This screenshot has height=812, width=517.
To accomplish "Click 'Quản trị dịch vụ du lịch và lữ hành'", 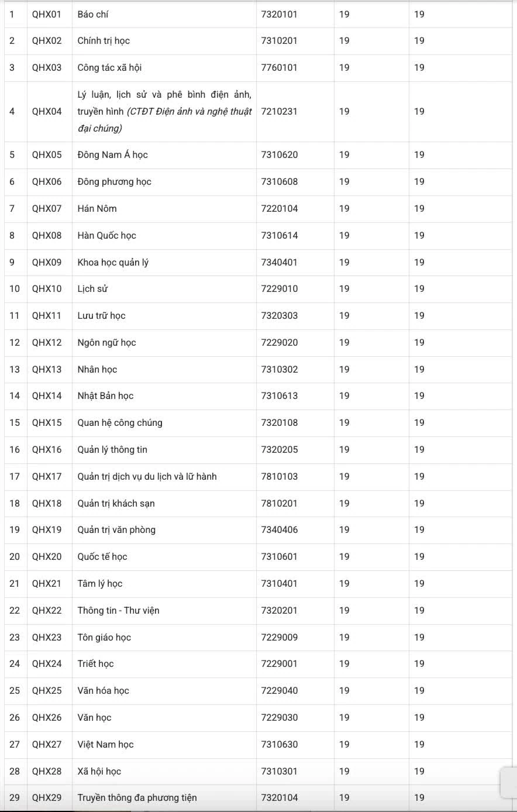I will [147, 477].
